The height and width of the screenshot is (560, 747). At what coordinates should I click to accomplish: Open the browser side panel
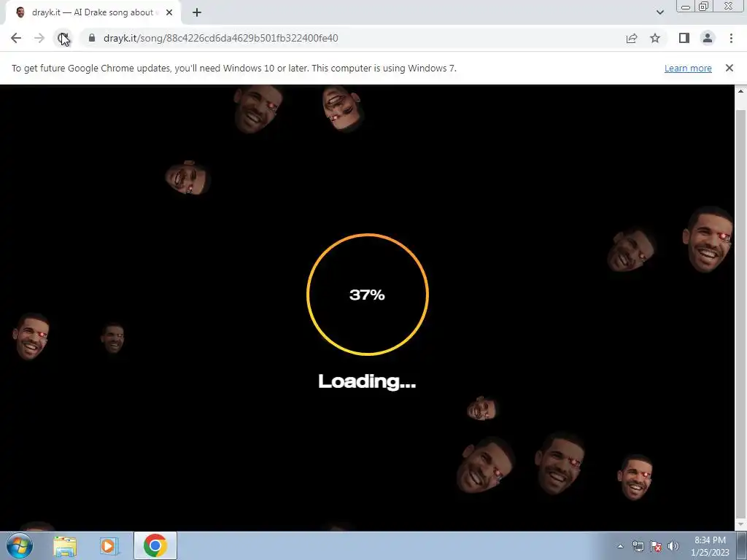[x=684, y=38]
